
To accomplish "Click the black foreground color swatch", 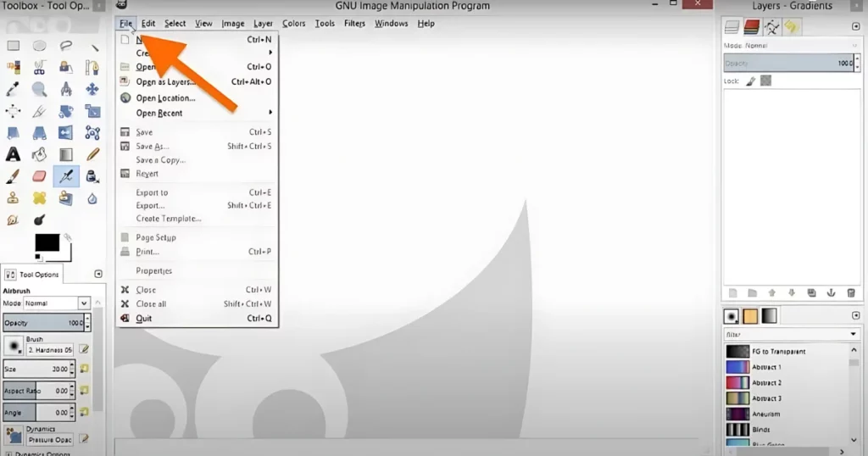I will pos(47,242).
